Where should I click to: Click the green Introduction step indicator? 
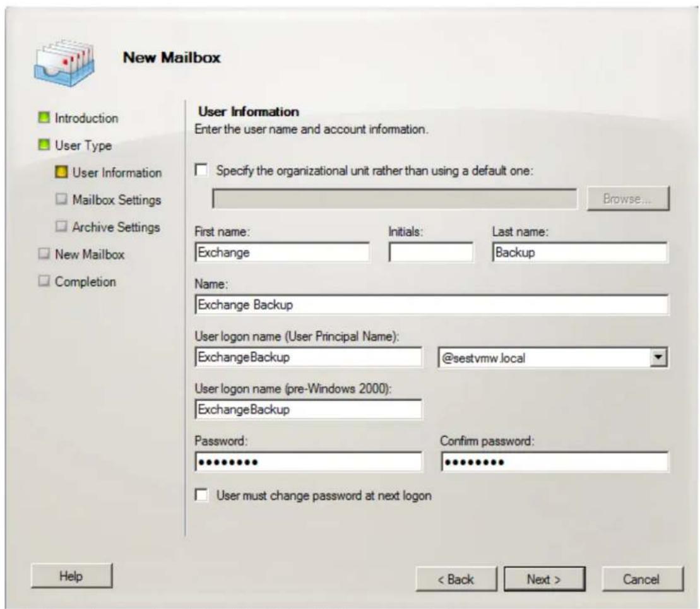[44, 118]
